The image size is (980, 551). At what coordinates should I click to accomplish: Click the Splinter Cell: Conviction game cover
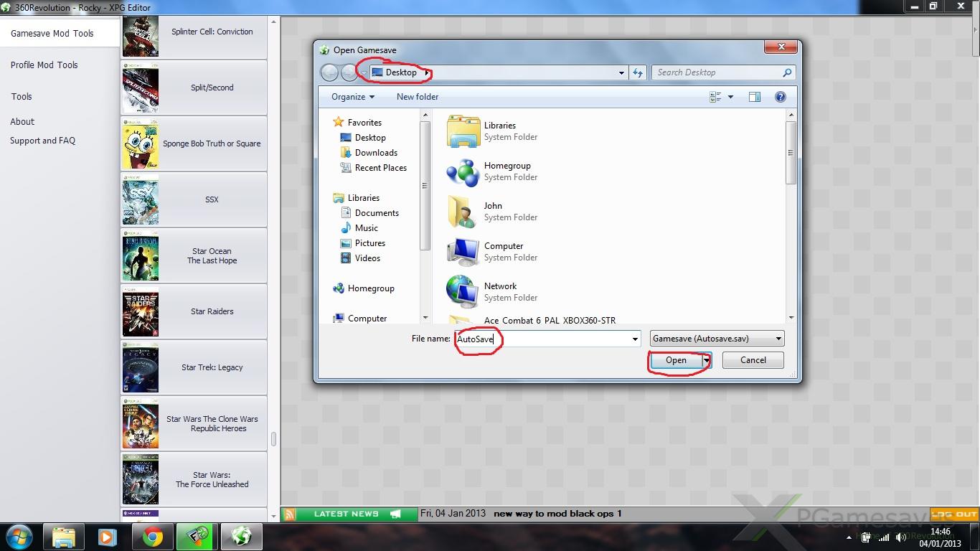(x=141, y=32)
